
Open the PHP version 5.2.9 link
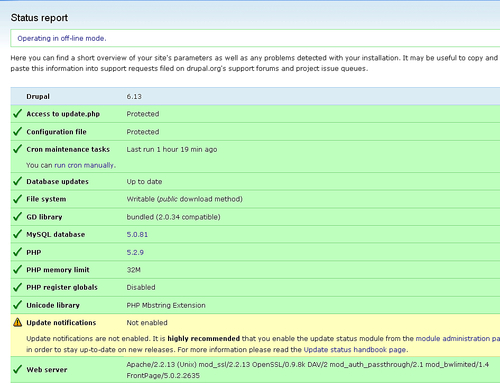point(135,253)
